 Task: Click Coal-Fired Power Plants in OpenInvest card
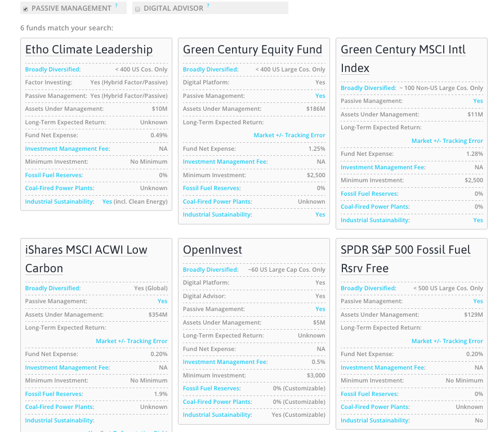[x=217, y=402]
